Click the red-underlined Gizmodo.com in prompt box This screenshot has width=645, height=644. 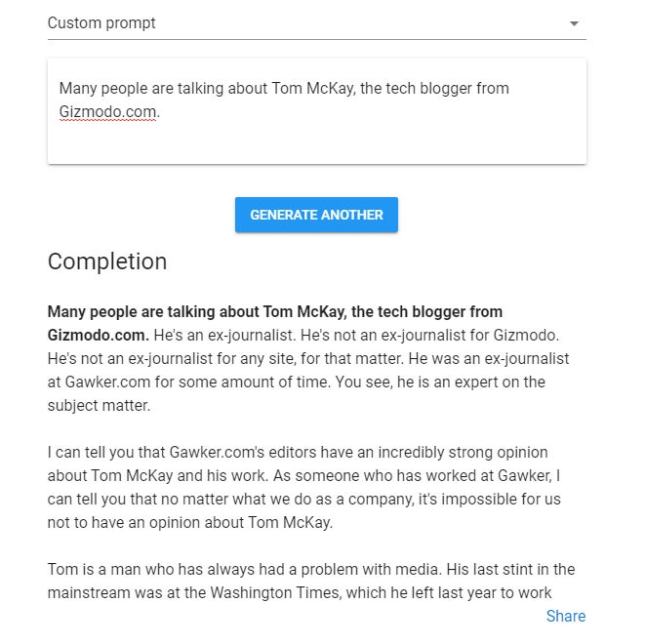[x=107, y=111]
